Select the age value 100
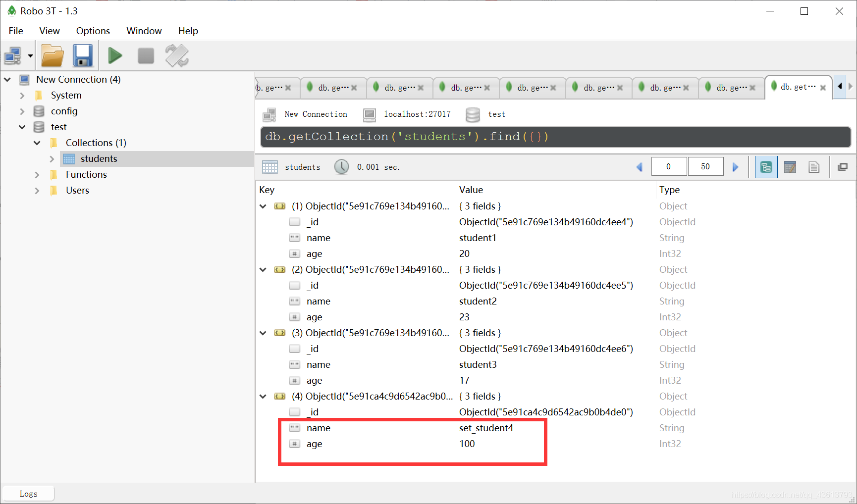The height and width of the screenshot is (504, 857). 467,444
